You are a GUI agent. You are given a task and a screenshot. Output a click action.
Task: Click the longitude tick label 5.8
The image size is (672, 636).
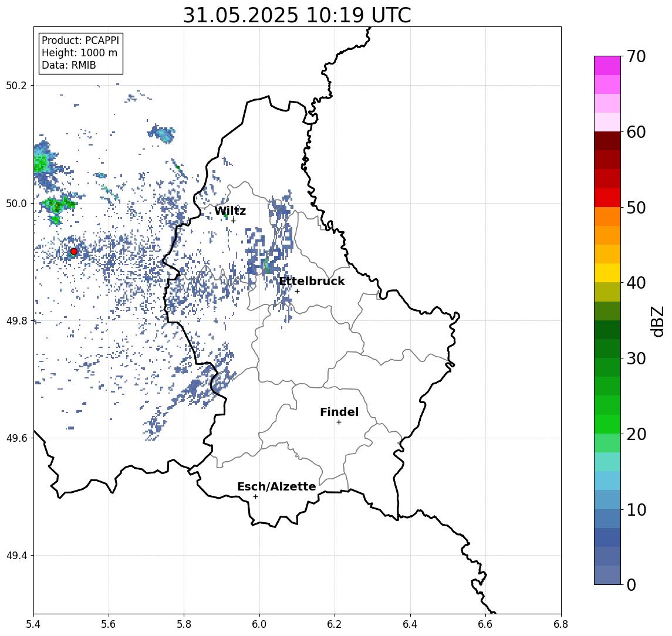point(184,624)
